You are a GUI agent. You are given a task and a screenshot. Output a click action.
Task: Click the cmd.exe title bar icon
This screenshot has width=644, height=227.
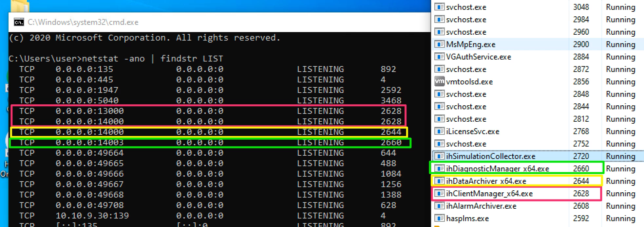pos(19,22)
